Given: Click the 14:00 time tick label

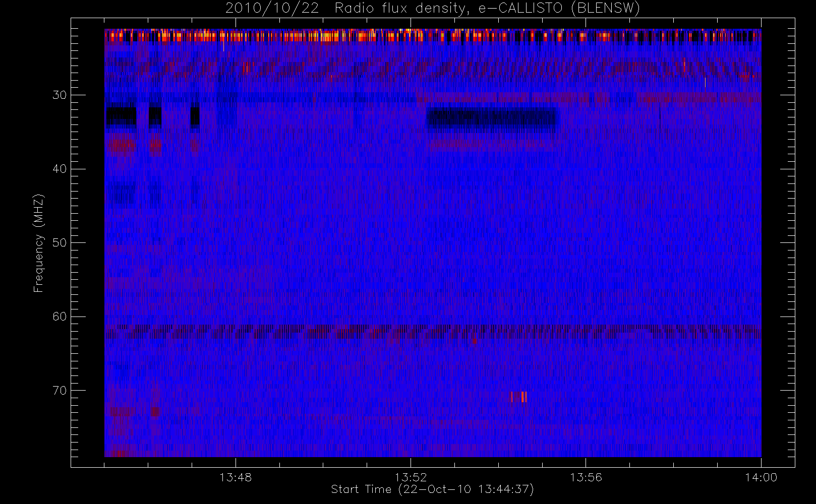Looking at the screenshot, I should pos(761,477).
